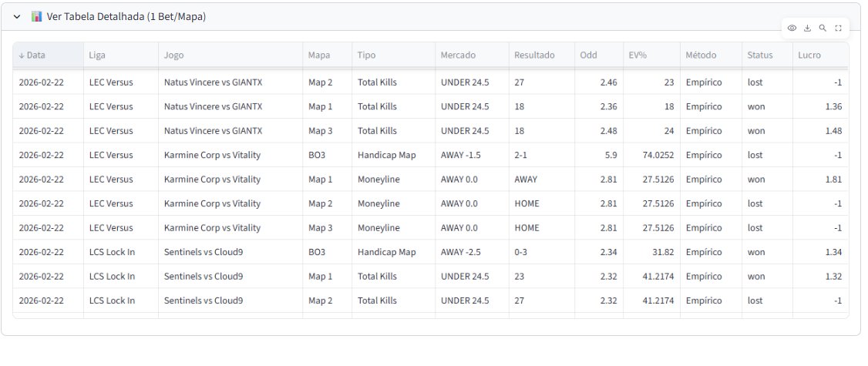Select the odd 2.34 cell
This screenshot has height=366, width=868.
click(x=599, y=252)
